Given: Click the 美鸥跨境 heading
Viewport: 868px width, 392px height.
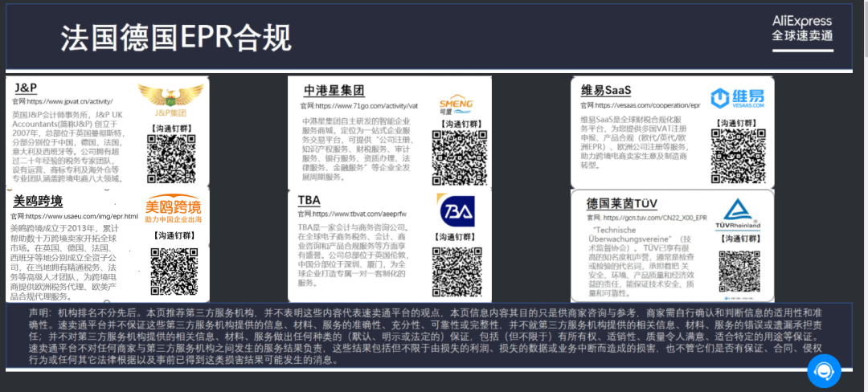Looking at the screenshot, I should 38,201.
